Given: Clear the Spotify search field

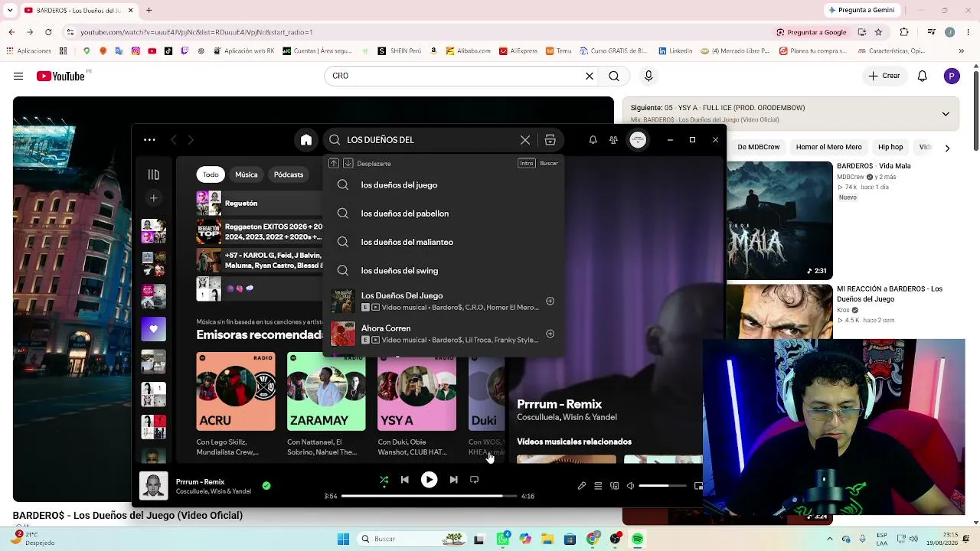Looking at the screenshot, I should coord(525,140).
